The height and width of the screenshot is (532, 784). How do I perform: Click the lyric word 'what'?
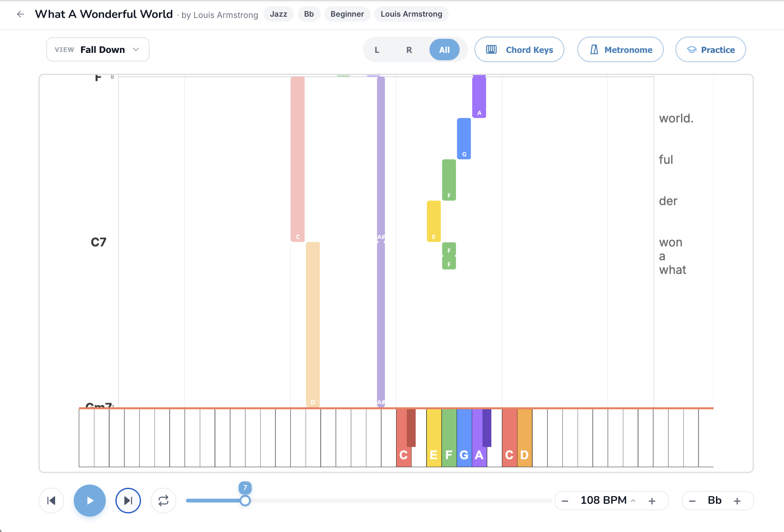point(672,270)
